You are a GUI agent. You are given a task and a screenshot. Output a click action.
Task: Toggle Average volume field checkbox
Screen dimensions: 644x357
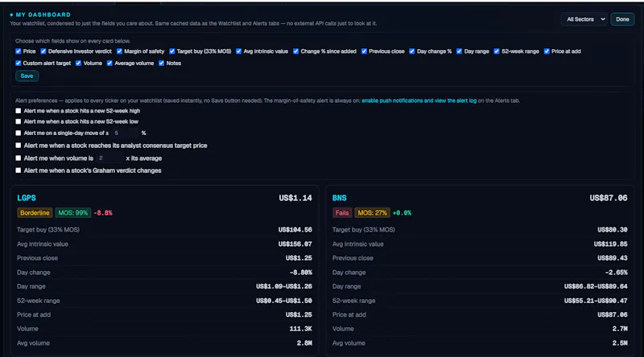pos(109,64)
